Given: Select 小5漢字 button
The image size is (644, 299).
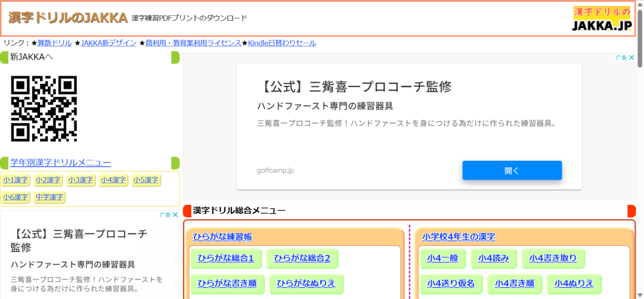Looking at the screenshot, I should click(146, 180).
